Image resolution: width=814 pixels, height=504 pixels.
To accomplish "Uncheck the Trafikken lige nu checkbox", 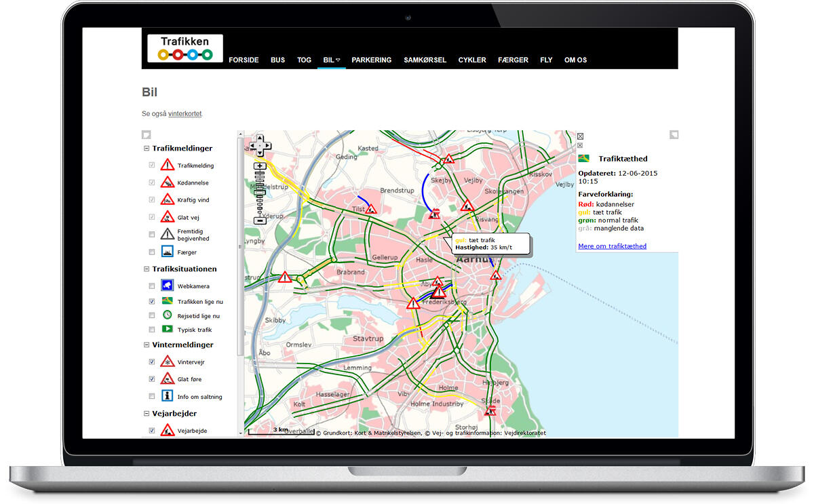I will (152, 301).
